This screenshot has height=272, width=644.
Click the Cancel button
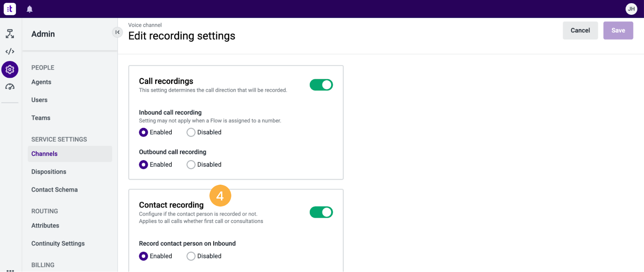(580, 31)
